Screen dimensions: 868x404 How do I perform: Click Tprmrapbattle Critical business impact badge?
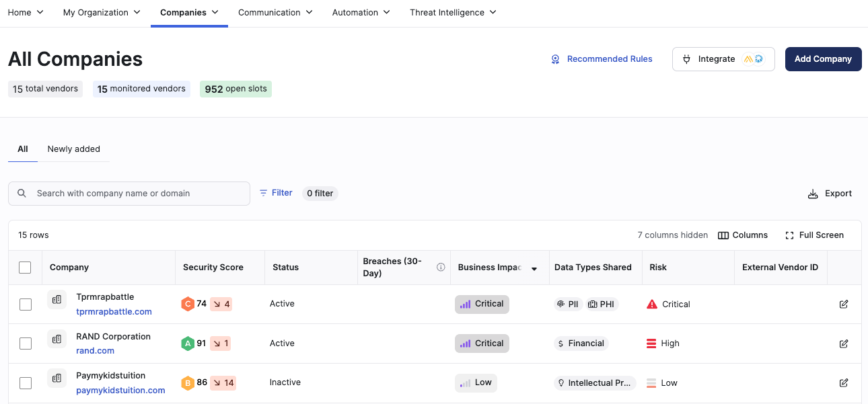482,304
